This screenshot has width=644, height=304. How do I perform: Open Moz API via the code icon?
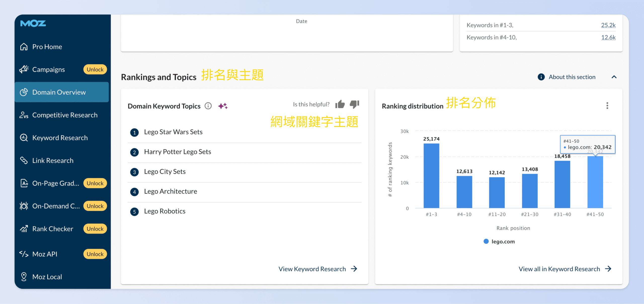[24, 254]
